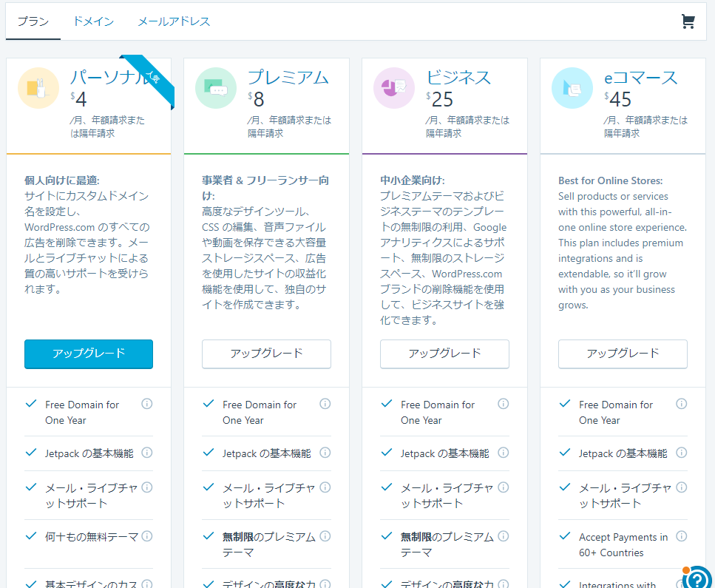715x588 pixels.
Task: Show メール・ライブチャットサポート info in プレミアム plan
Action: click(325, 487)
